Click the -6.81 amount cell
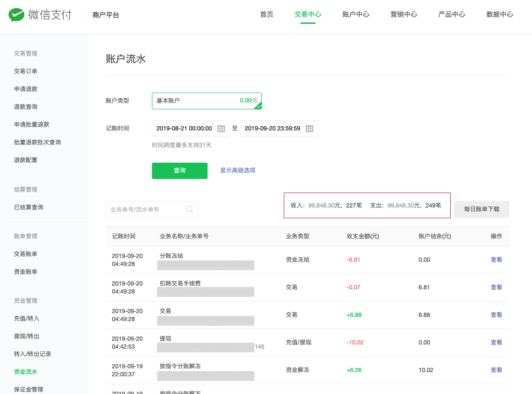The width and height of the screenshot is (532, 394). point(353,260)
